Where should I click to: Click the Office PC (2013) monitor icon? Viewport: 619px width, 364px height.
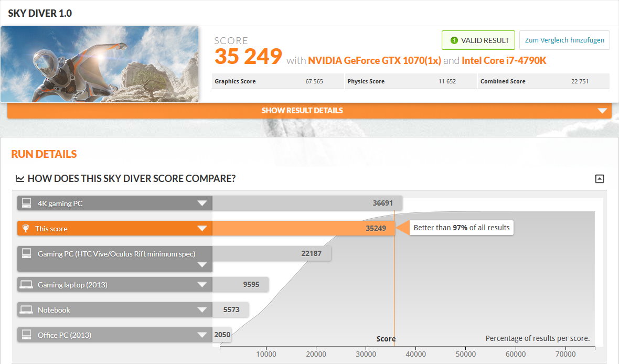[26, 335]
